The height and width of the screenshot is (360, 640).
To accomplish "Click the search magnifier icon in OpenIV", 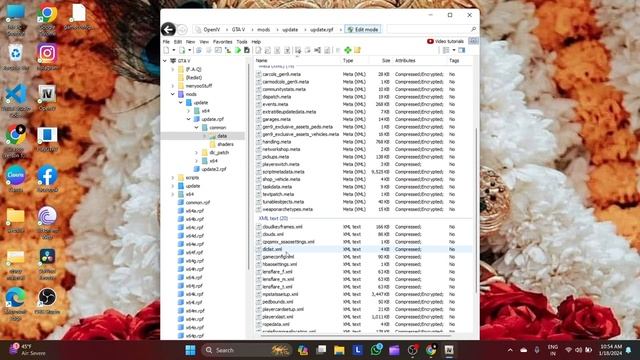I will [473, 29].
